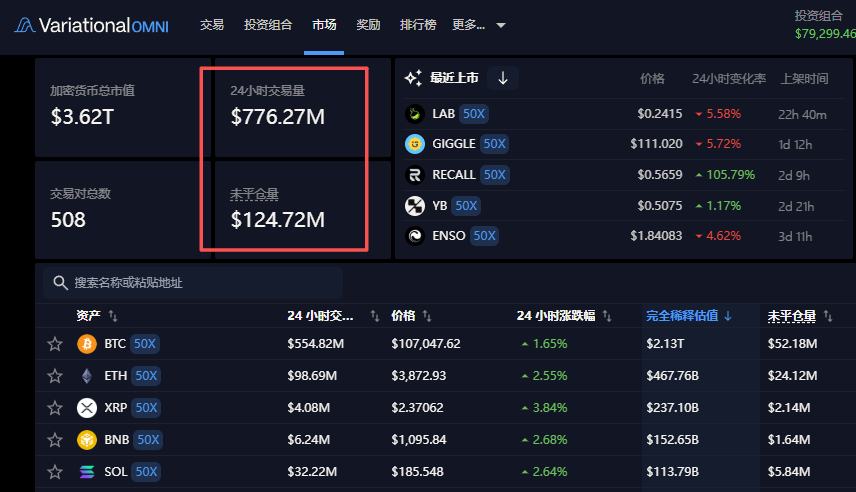This screenshot has width=856, height=492.
Task: Click the Bitcoin coin icon
Action: (87, 344)
